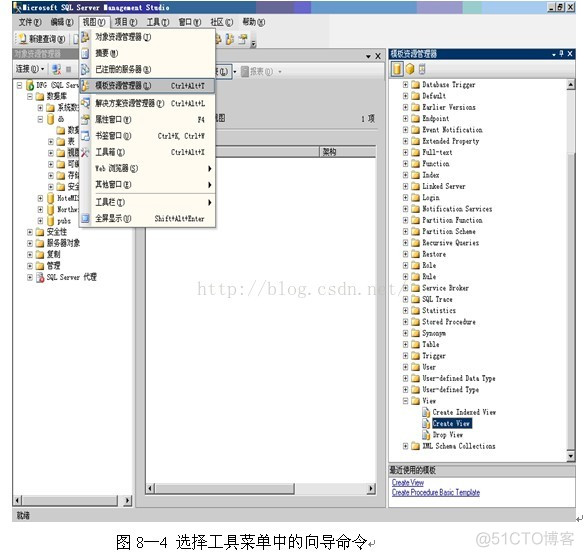The image size is (584, 557).
Task: Expand the 服务器对象 node
Action: point(30,243)
